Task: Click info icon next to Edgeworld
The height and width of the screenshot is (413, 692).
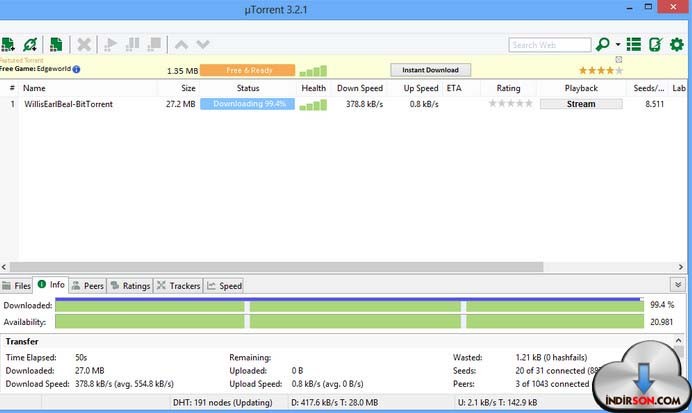Action: pos(76,69)
